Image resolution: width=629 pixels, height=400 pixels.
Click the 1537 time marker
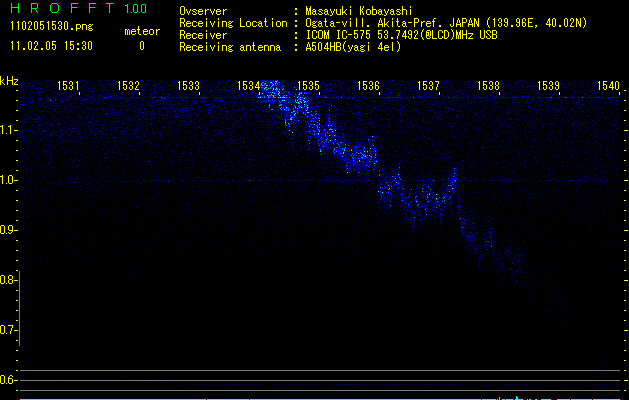428,85
